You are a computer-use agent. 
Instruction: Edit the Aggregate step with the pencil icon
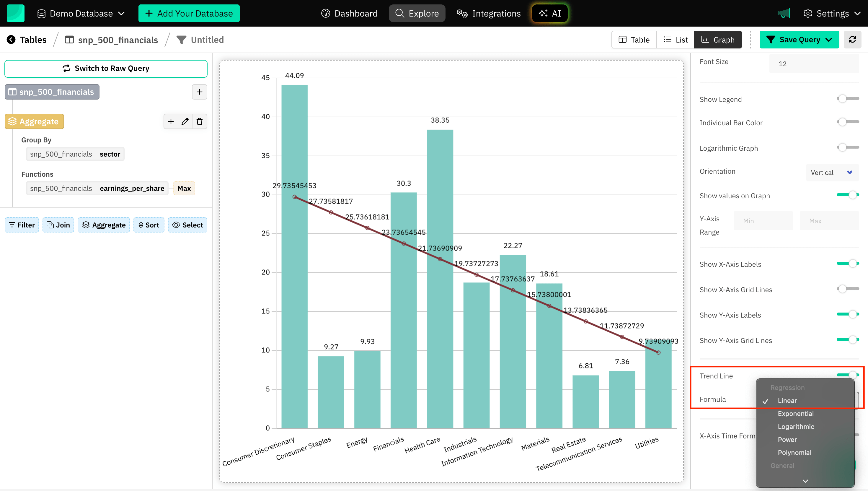[x=185, y=121]
